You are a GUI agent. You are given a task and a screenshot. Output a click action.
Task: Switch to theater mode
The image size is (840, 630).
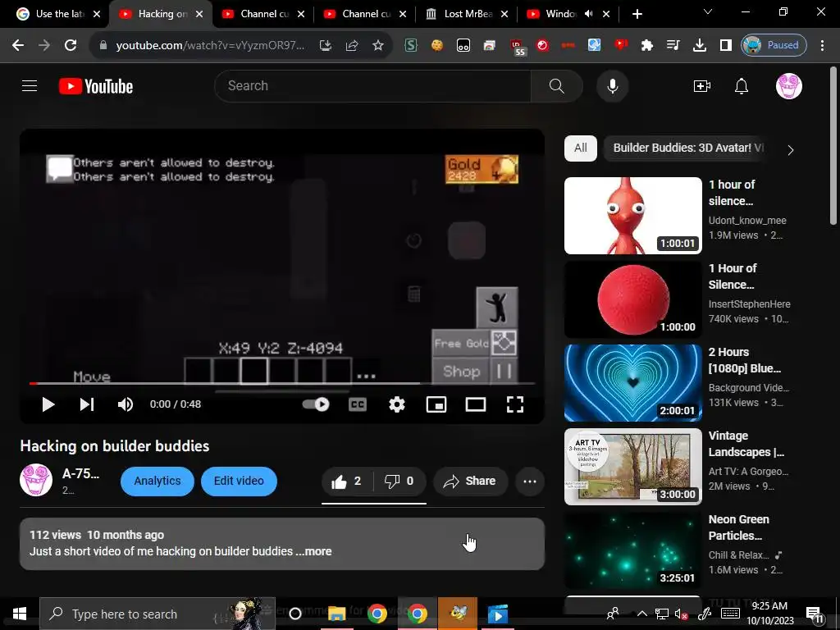click(x=475, y=404)
